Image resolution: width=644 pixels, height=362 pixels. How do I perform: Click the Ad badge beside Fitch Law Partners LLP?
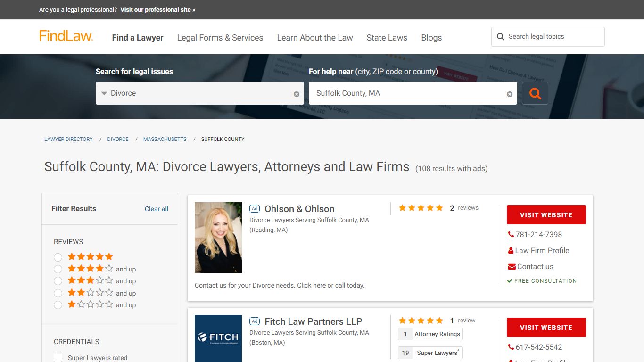pos(255,321)
